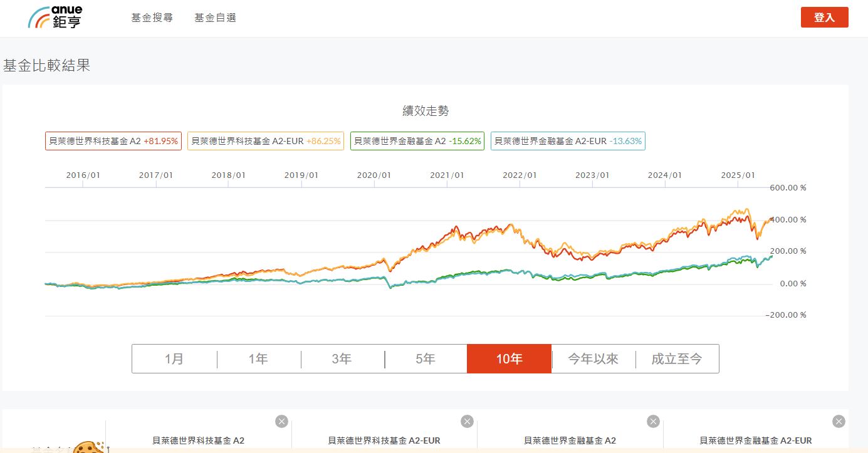Click the -200.00 % axis value
Screen dimensions: 868x453
pos(786,315)
